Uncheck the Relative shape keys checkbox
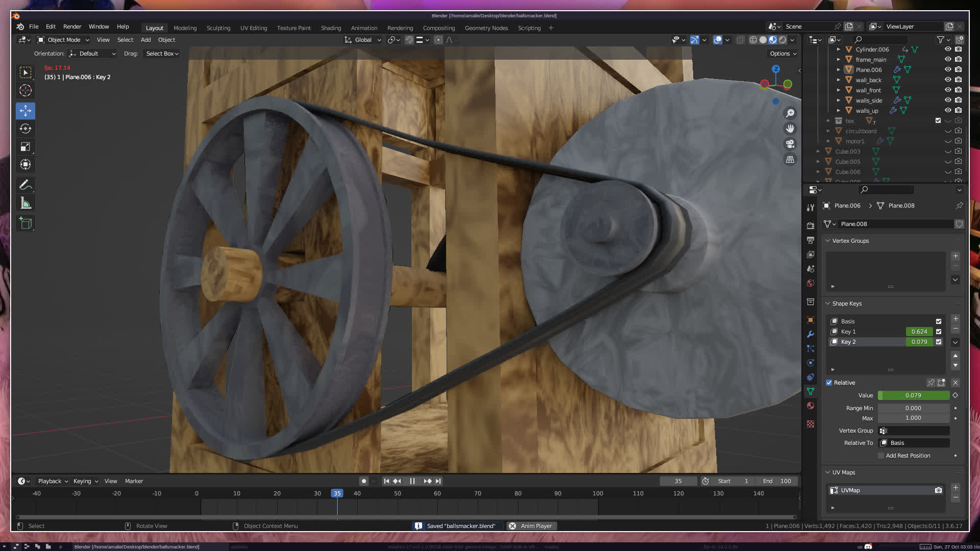Screen dimensions: 980x551 829,383
